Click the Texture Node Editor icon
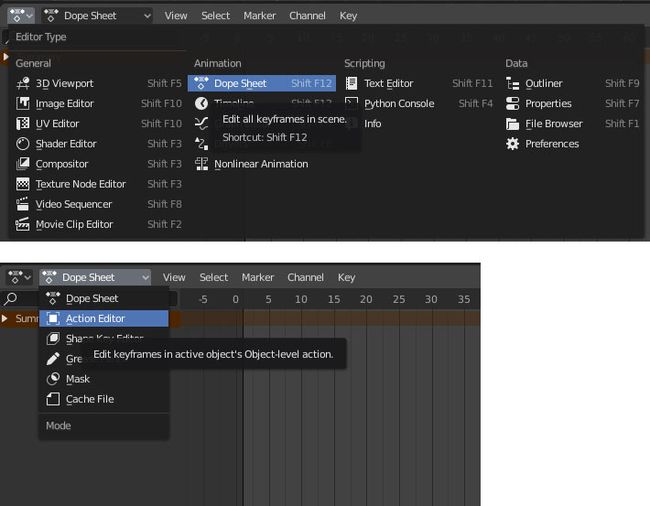 23,184
